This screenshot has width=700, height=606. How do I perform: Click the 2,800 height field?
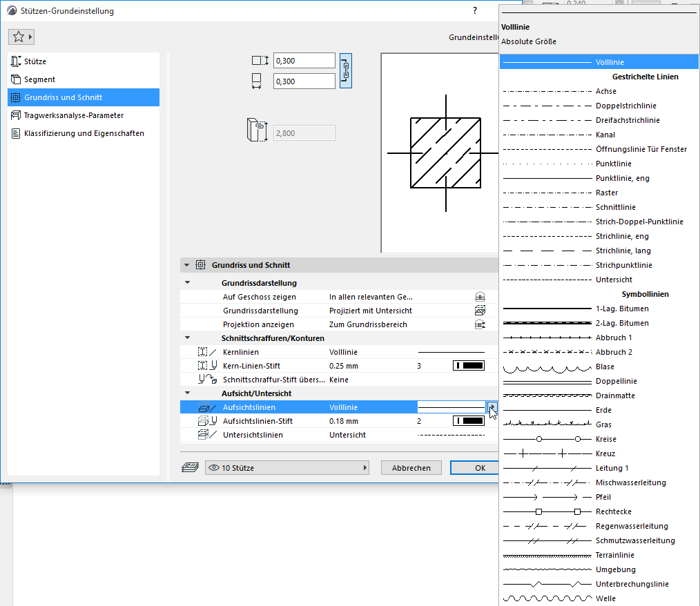click(304, 133)
